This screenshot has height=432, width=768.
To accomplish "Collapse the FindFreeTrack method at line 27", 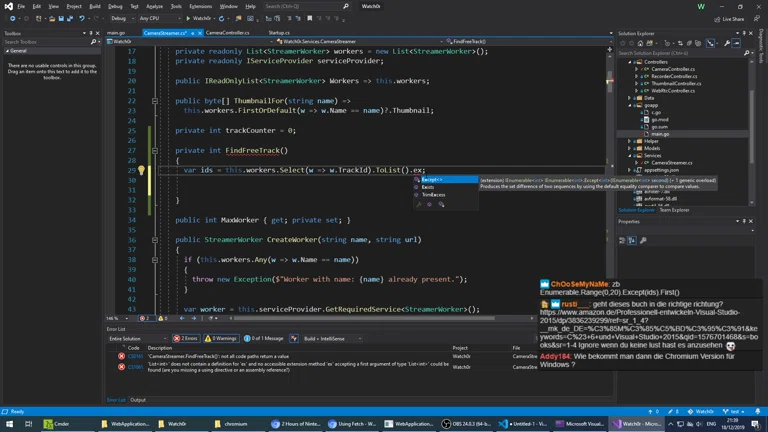I will [155, 151].
